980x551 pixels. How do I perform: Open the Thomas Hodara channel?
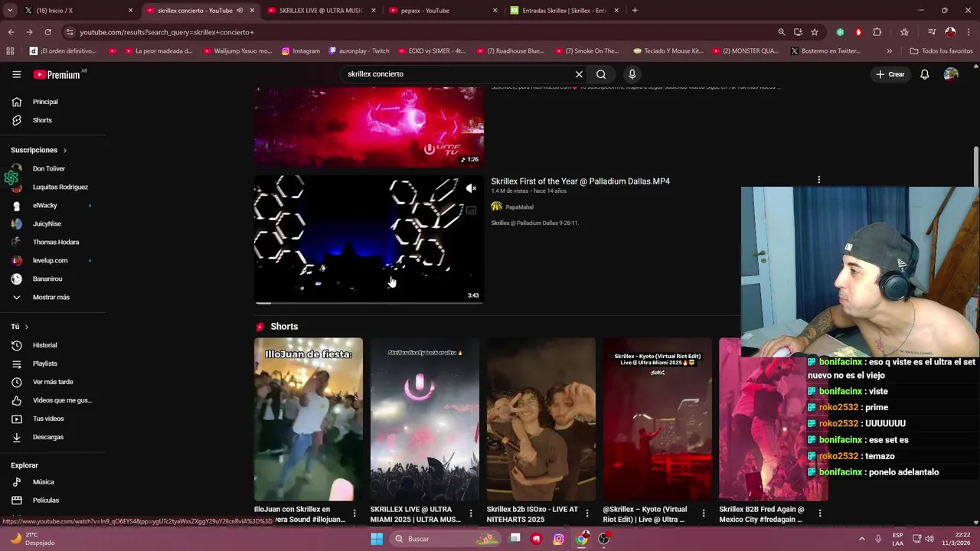[55, 242]
